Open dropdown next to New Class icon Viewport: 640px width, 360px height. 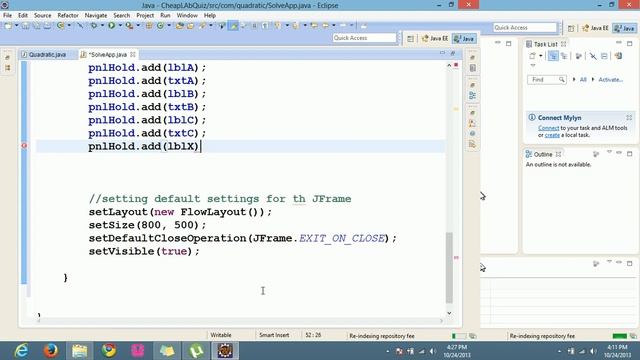(169, 26)
